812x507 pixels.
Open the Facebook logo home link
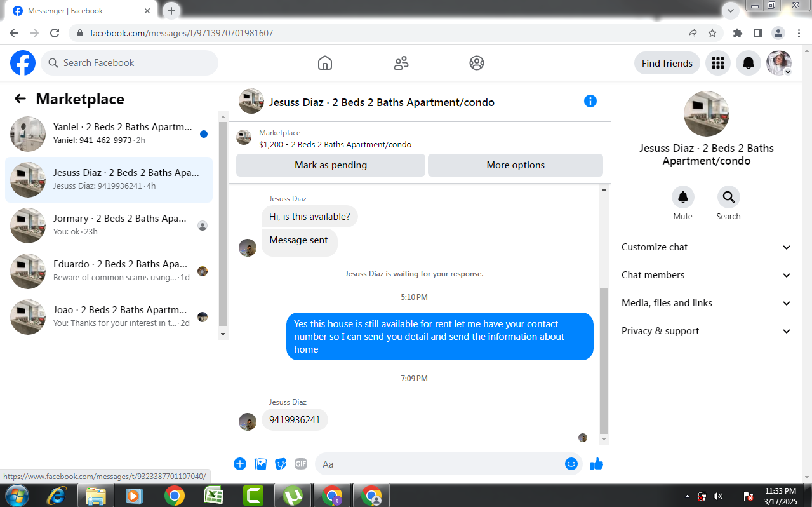coord(23,63)
